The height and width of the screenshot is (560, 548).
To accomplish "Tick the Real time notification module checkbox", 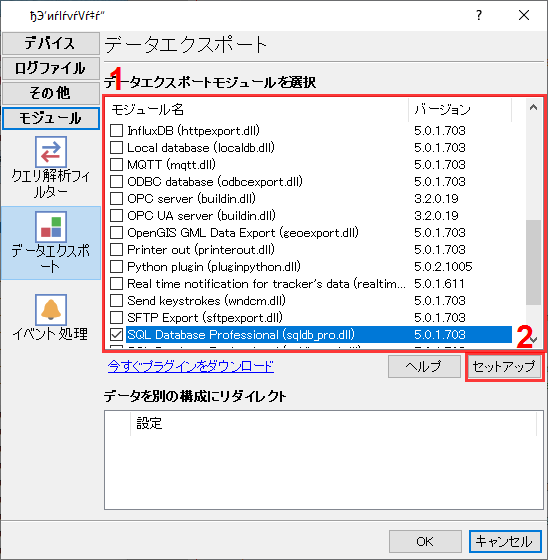I will [x=116, y=284].
